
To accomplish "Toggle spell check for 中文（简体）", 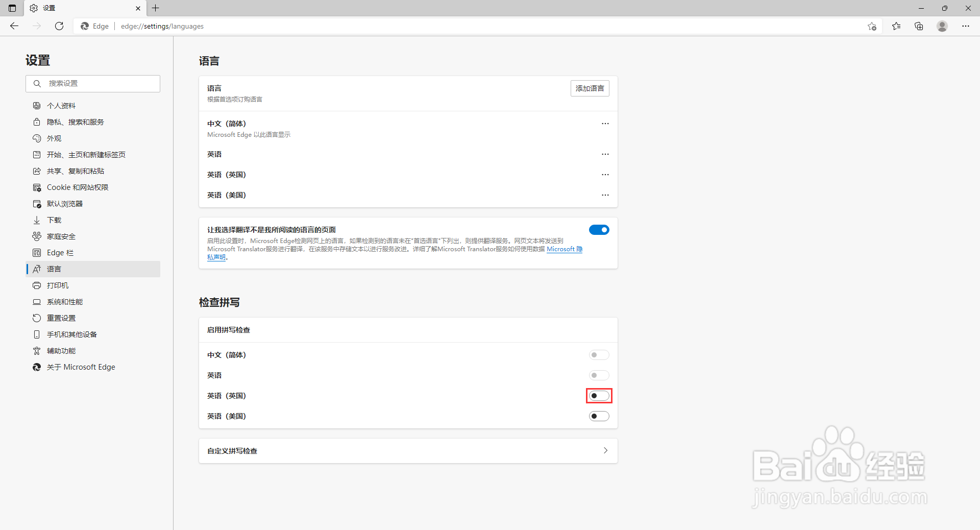I will 599,355.
